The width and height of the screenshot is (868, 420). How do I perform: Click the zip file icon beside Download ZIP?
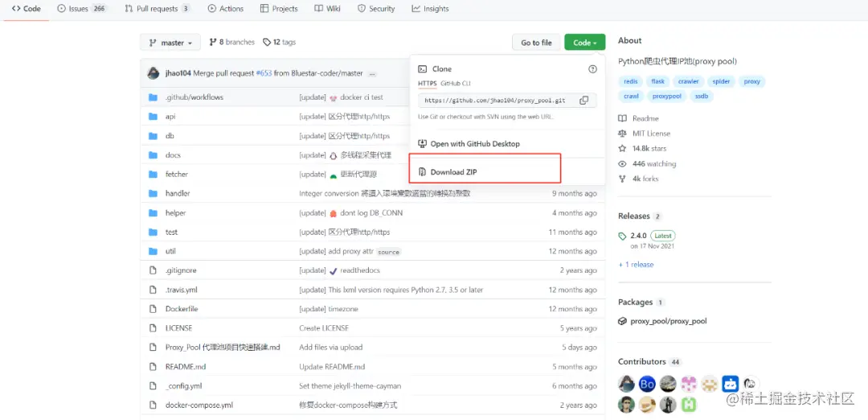[422, 171]
